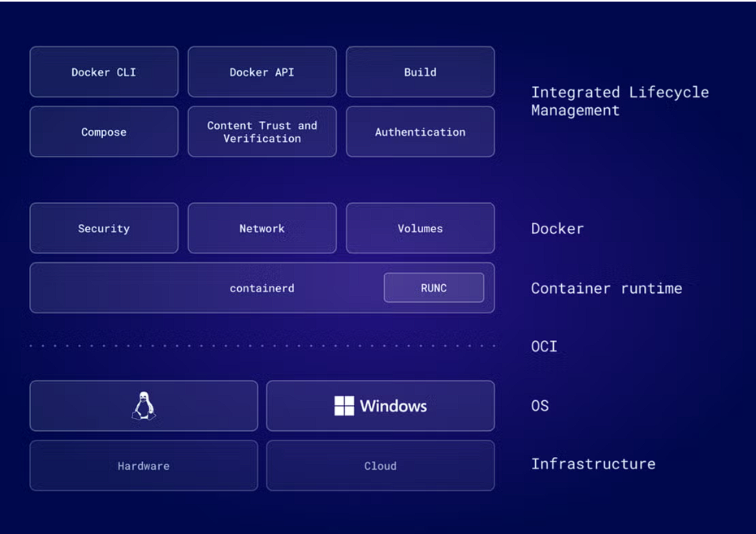756x534 pixels.
Task: Select the Network block
Action: (261, 229)
